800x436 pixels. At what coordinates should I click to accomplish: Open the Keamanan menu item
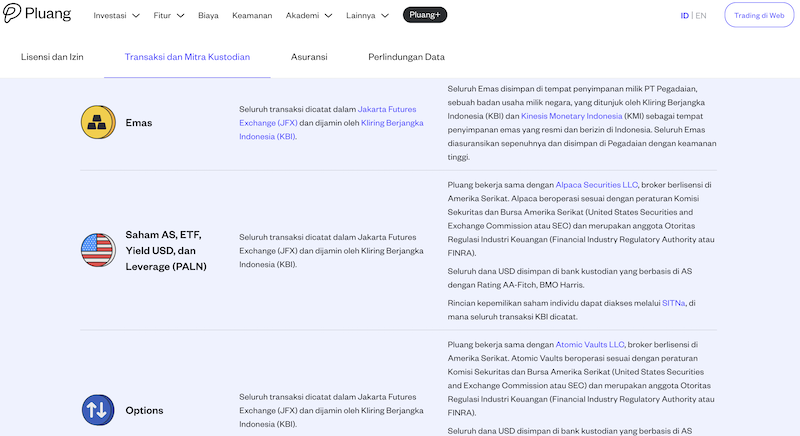pos(252,16)
